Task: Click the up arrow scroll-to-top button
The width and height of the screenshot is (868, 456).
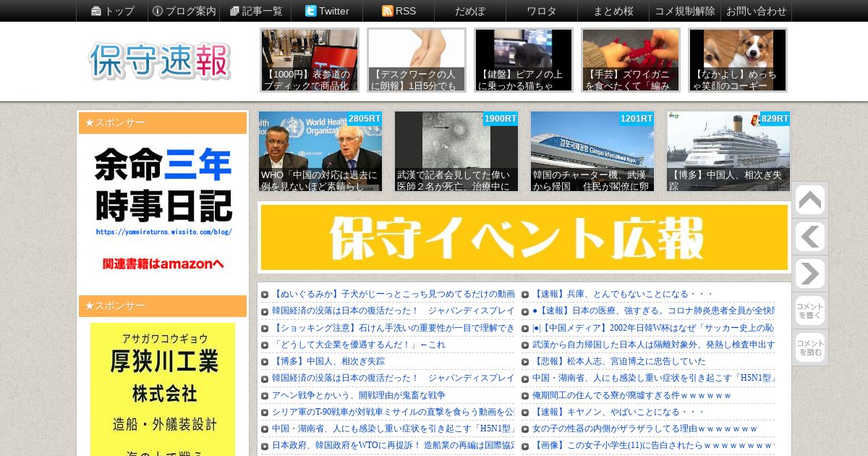Action: point(809,200)
